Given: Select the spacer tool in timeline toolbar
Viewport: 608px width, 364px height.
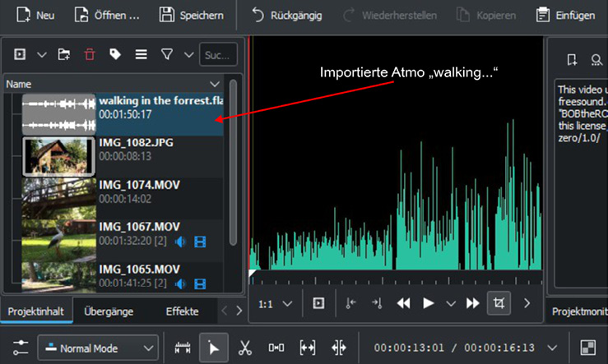Looking at the screenshot, I should pyautogui.click(x=276, y=348).
